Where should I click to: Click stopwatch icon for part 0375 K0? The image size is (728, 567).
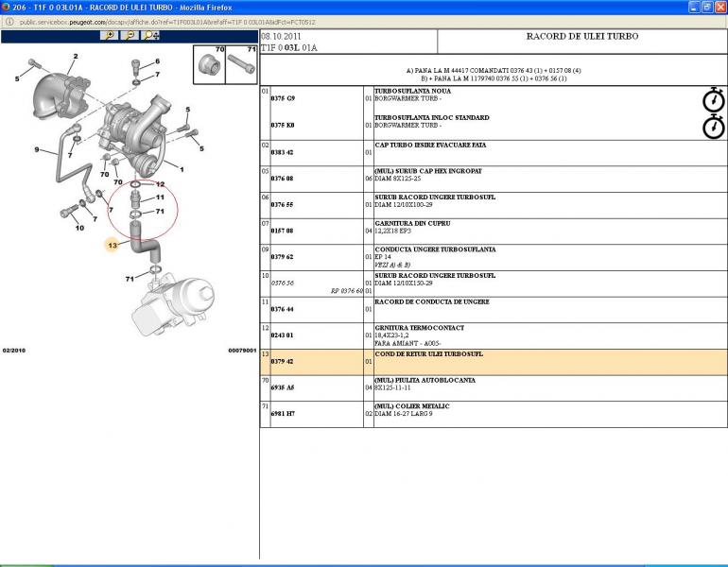713,127
